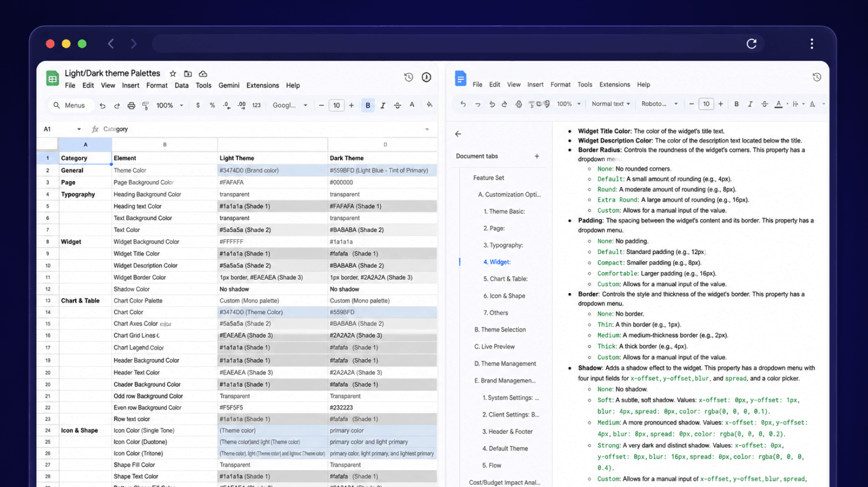Click the back arrow above Document tabs
Viewport: 868px width, 487px height.
(x=458, y=134)
